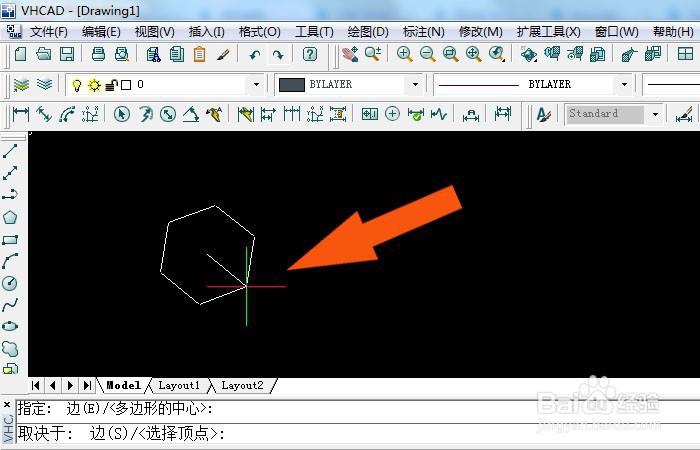Create a new drawing file

click(20, 54)
